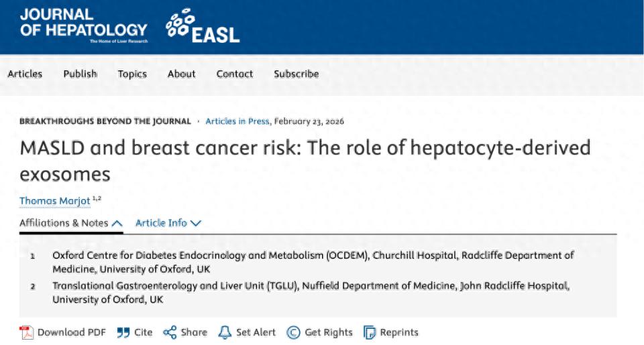Open the Articles in Press link
Image resolution: width=644 pixels, height=345 pixels.
(237, 121)
